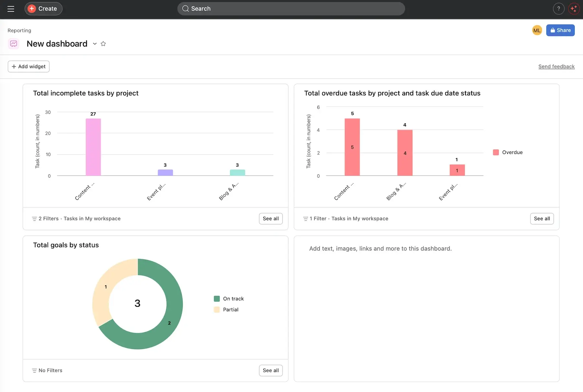Screen dimensions: 583x392
Task: Click the Add text, images, links placeholder
Action: pyautogui.click(x=380, y=249)
